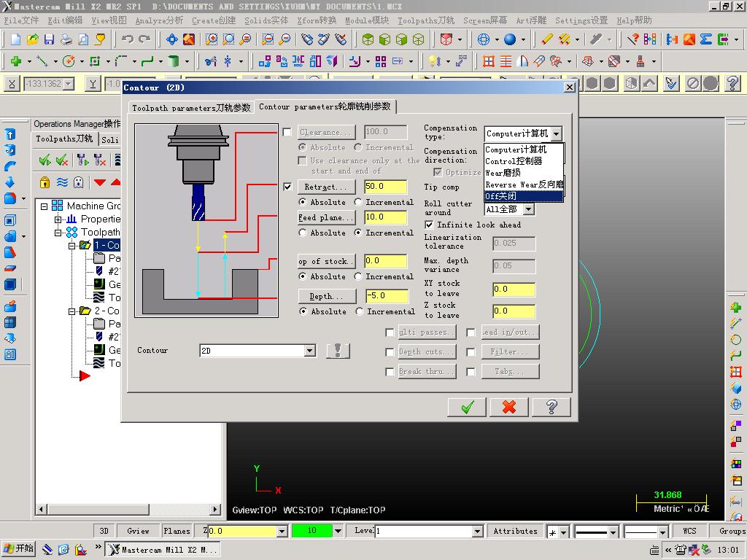The image size is (747, 560).
Task: Collapse the Machine Group tree node
Action: [44, 206]
